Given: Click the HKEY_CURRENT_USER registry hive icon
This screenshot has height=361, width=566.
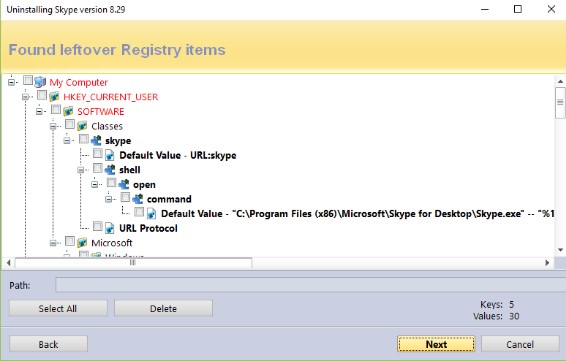Looking at the screenshot, I should (54, 97).
